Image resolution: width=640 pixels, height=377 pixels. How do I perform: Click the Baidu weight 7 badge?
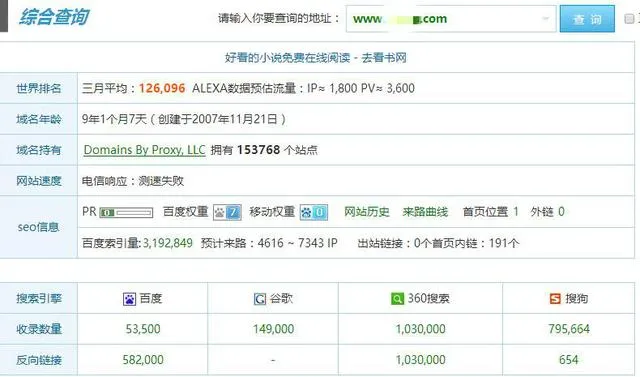227,212
